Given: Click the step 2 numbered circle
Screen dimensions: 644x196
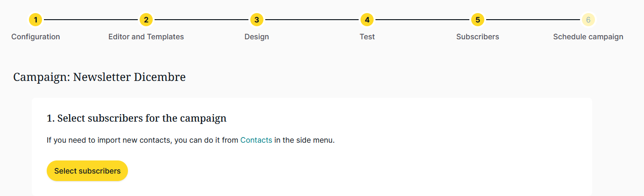Looking at the screenshot, I should (x=146, y=20).
